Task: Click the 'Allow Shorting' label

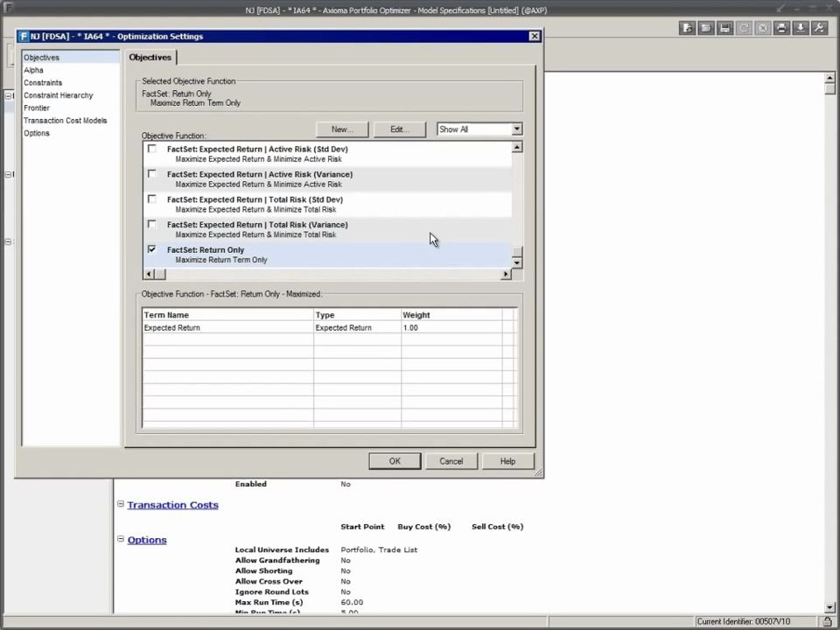Action: coord(263,570)
